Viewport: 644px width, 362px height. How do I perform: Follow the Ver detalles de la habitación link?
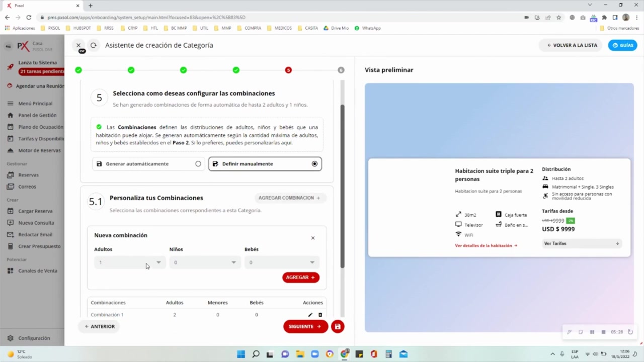click(x=485, y=245)
